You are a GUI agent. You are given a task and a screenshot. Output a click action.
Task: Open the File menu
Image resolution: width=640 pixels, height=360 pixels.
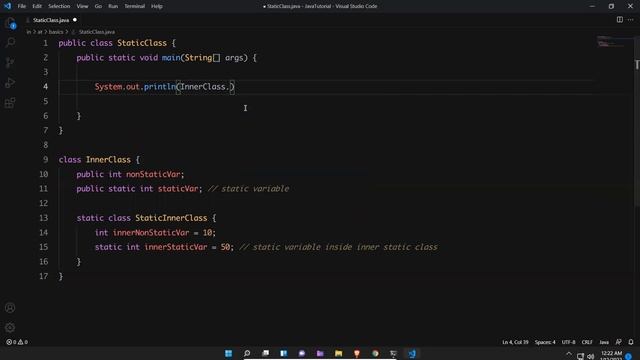coord(22,6)
